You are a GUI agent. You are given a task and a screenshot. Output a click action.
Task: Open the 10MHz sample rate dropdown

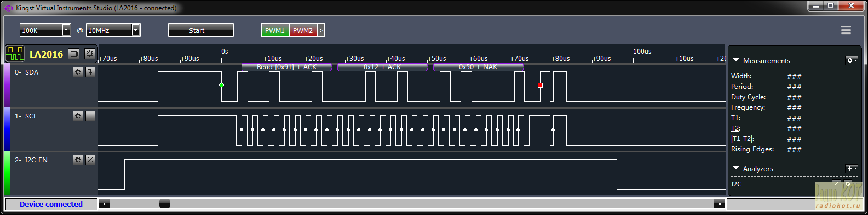coord(113,30)
